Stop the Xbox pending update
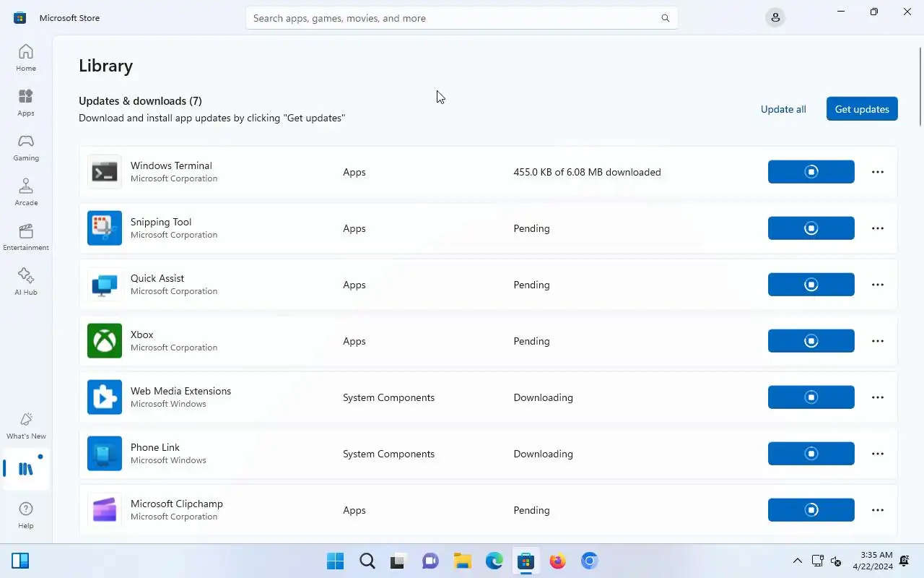 coord(811,341)
